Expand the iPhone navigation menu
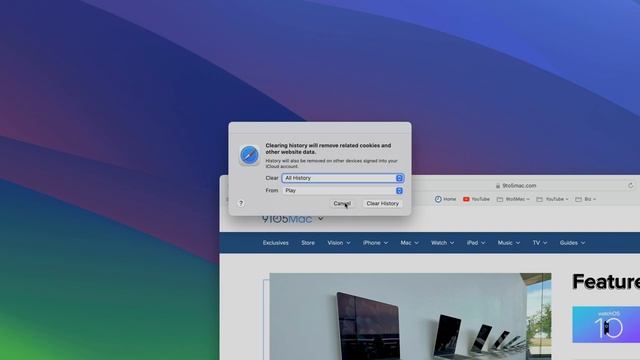 [x=375, y=243]
